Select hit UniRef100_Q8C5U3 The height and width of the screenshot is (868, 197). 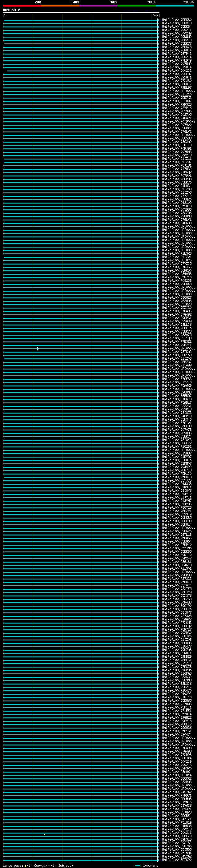[x=176, y=139]
